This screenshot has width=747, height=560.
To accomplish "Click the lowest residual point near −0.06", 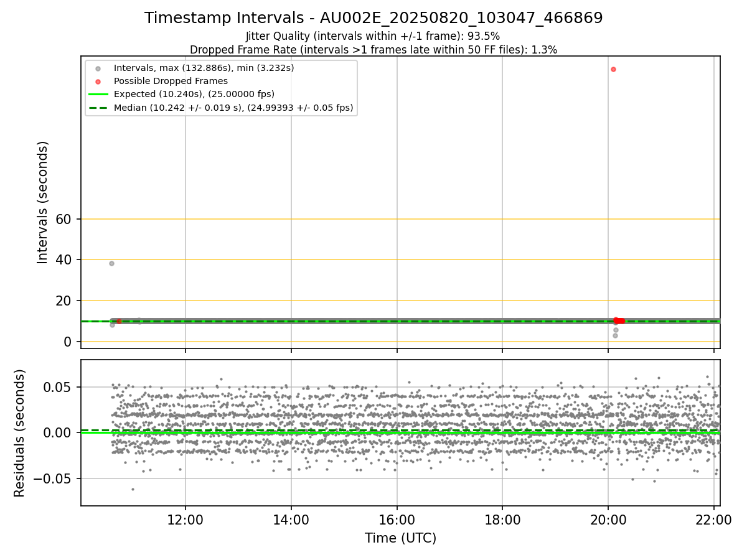I will 132,489.
